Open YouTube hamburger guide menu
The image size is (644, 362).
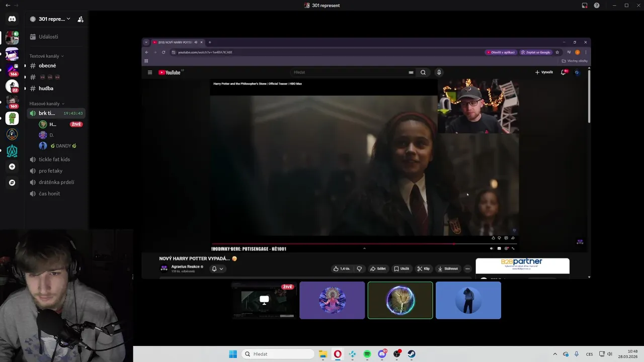[x=150, y=72]
